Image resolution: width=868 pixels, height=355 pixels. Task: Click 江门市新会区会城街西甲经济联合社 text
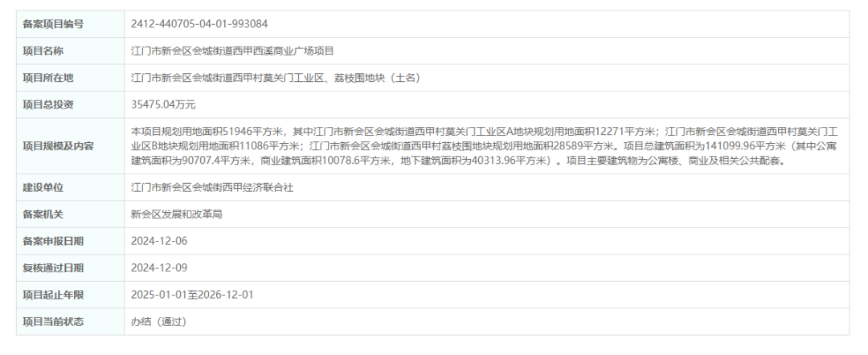pos(212,187)
